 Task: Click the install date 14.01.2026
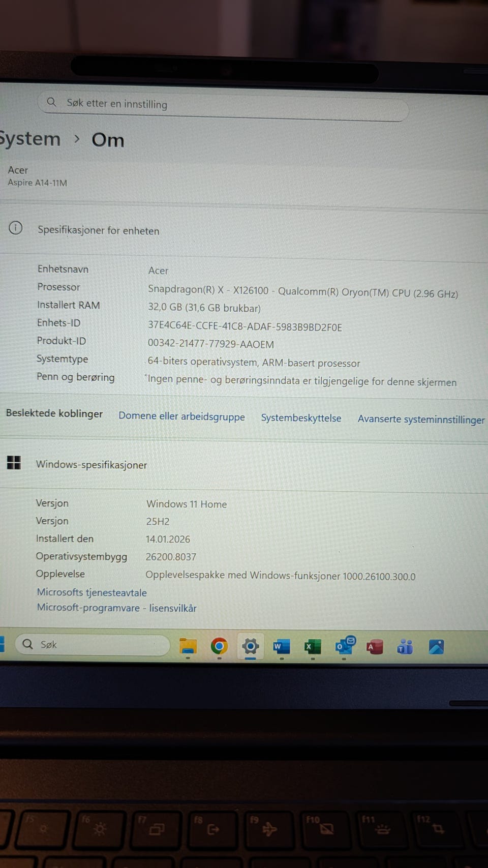[x=168, y=539]
